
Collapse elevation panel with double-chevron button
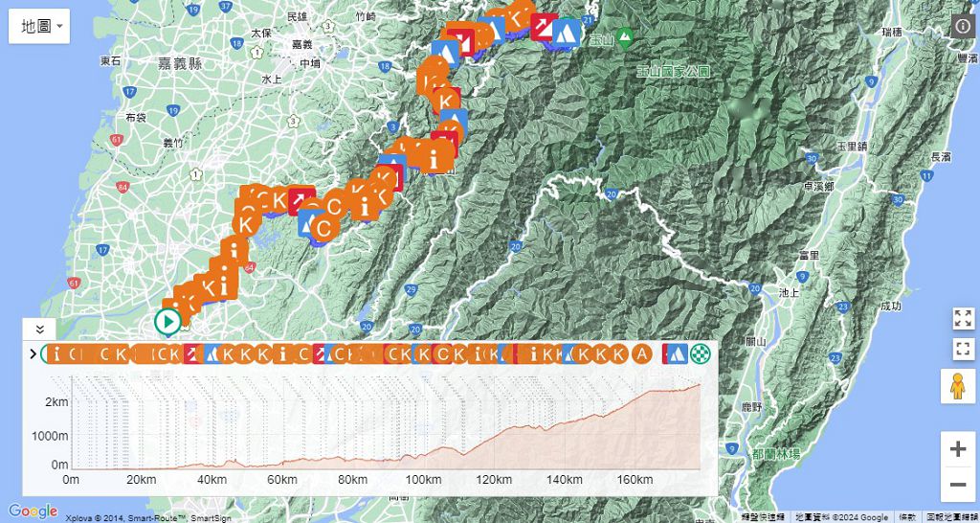[x=39, y=329]
